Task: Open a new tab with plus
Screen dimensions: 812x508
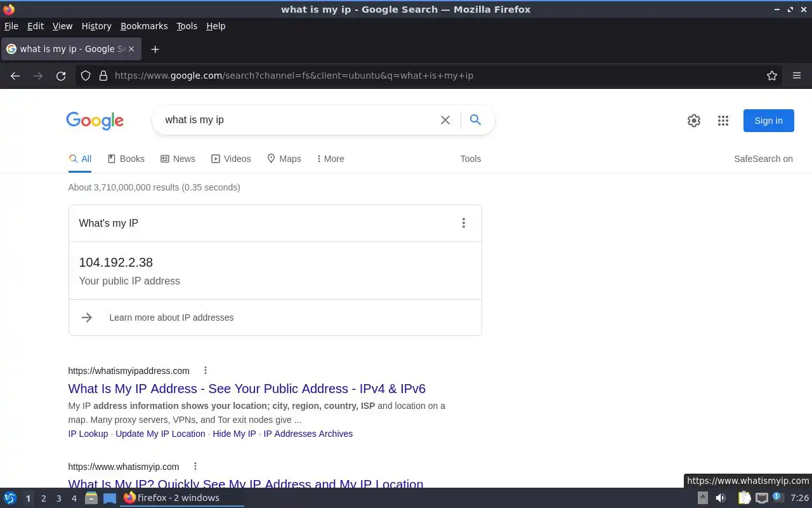Action: (155, 49)
